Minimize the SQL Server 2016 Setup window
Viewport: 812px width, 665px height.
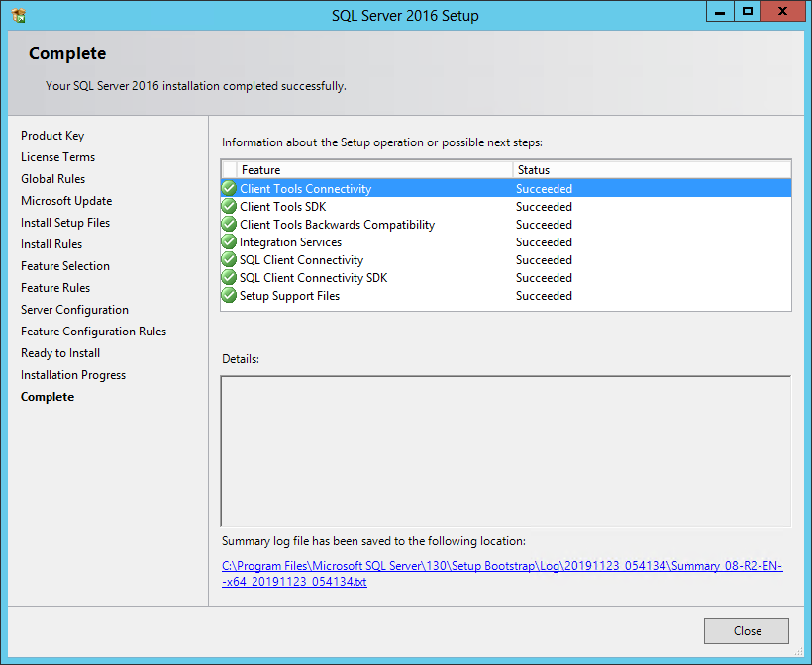[720, 11]
